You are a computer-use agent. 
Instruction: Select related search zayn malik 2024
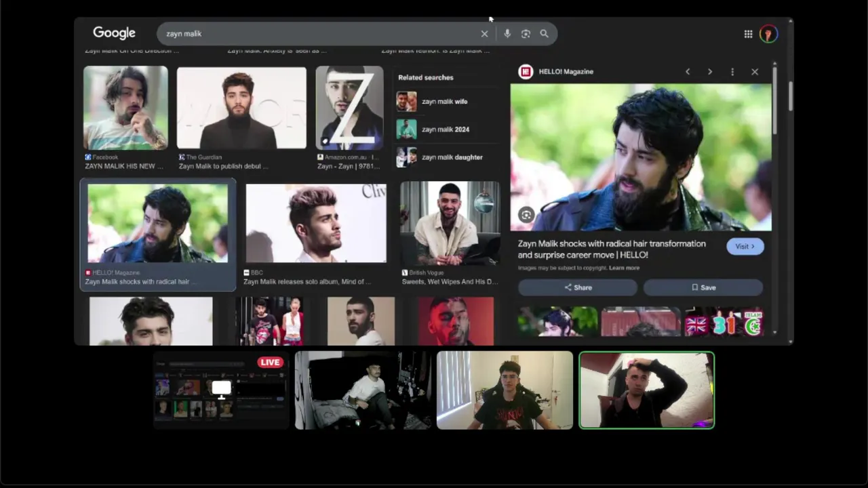tap(448, 129)
